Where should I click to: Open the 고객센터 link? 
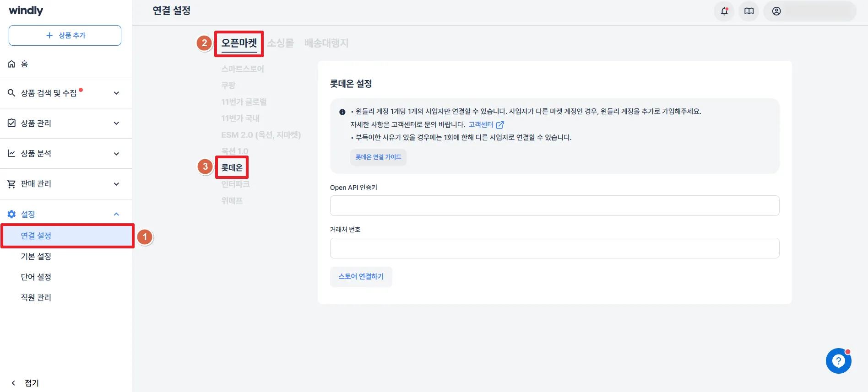point(481,124)
